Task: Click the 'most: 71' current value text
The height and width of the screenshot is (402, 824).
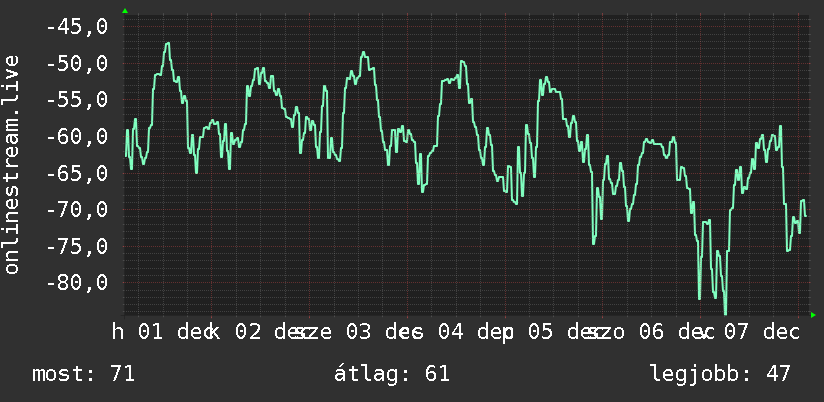Action: [x=84, y=374]
